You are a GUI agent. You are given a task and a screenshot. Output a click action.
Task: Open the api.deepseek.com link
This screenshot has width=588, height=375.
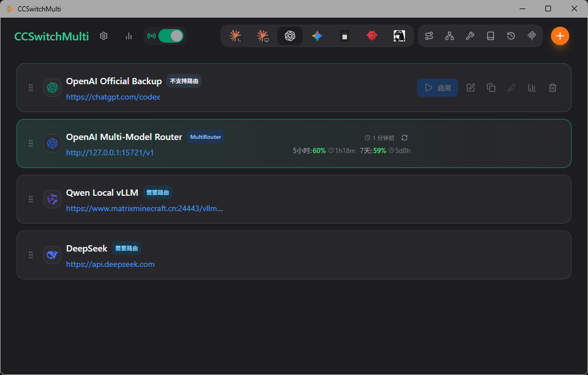click(111, 265)
